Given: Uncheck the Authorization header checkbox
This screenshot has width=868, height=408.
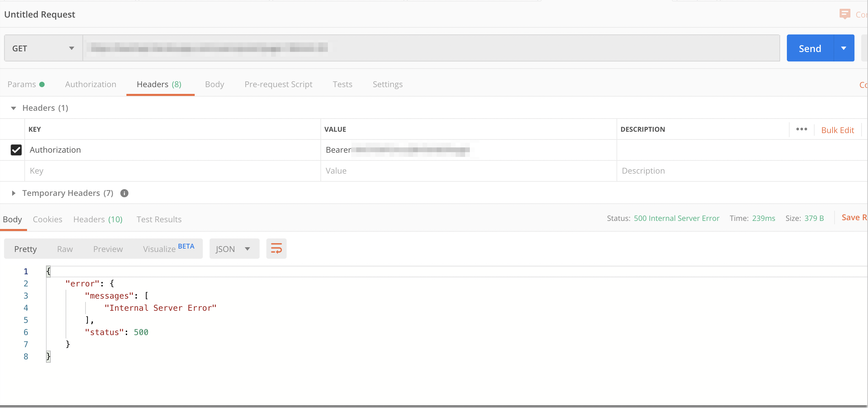Looking at the screenshot, I should pos(16,150).
